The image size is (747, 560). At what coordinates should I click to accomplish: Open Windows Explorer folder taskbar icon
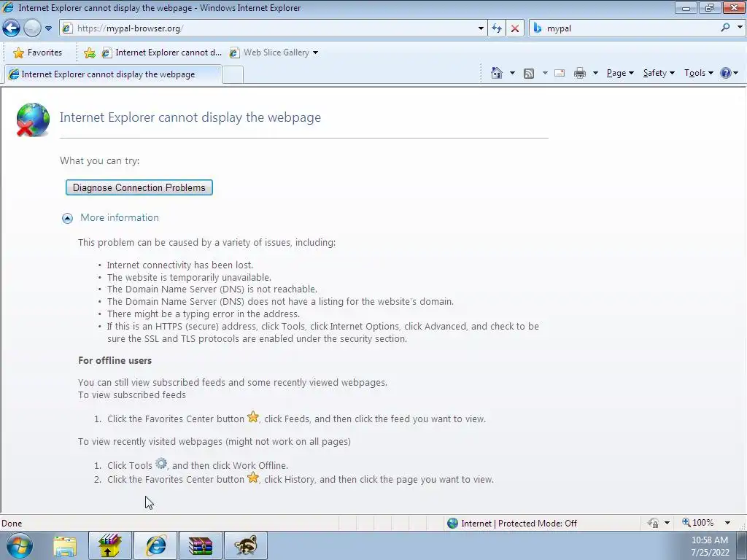[65, 545]
